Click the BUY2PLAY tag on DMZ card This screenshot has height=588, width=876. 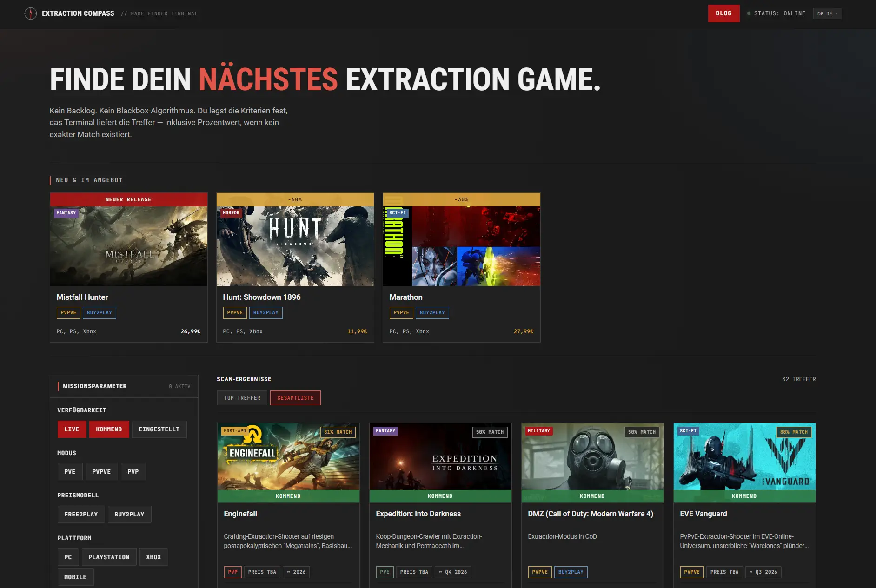[x=571, y=572]
